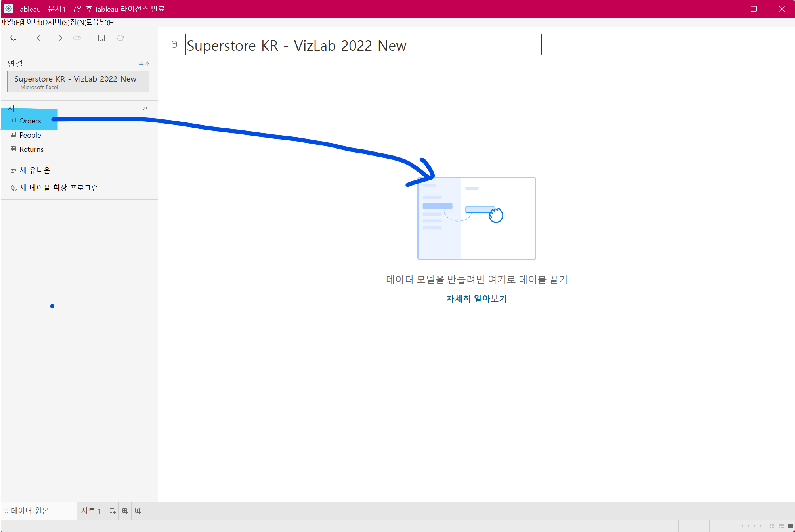Click the sheet search magnifier icon
The image size is (795, 532).
coord(145,108)
